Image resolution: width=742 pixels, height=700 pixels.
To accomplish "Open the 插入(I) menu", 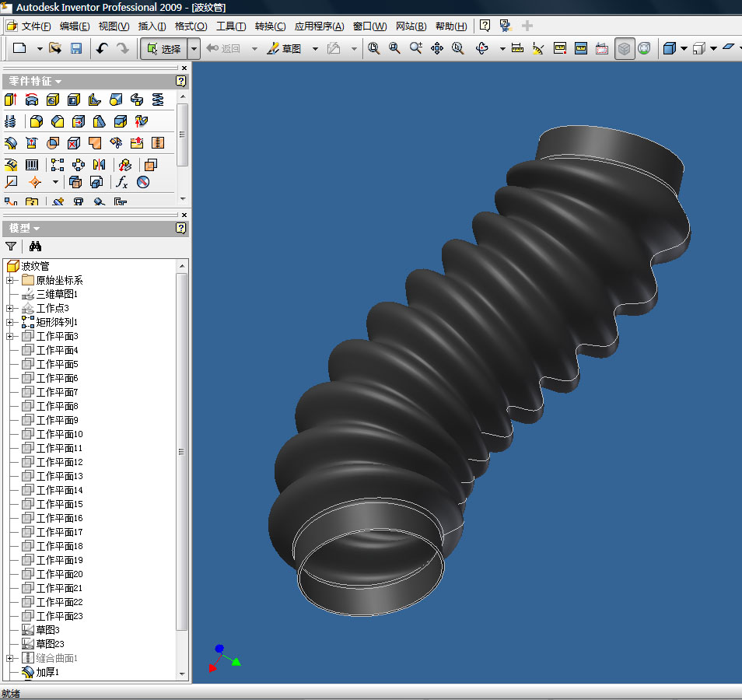I will pyautogui.click(x=152, y=26).
